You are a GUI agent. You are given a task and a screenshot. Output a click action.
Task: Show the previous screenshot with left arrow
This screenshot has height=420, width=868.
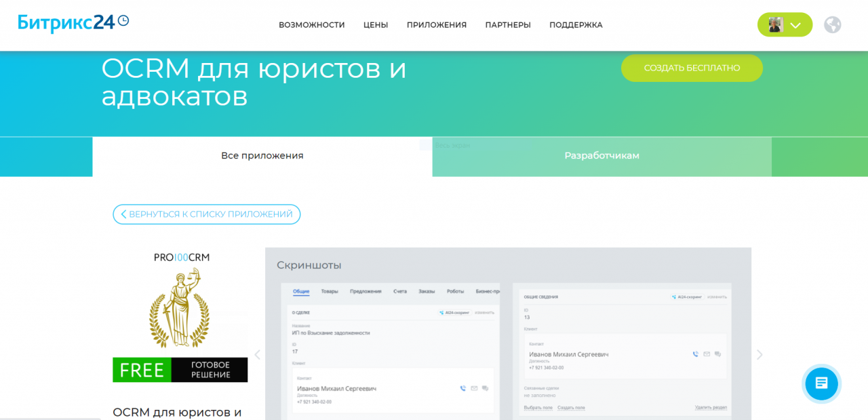257,355
